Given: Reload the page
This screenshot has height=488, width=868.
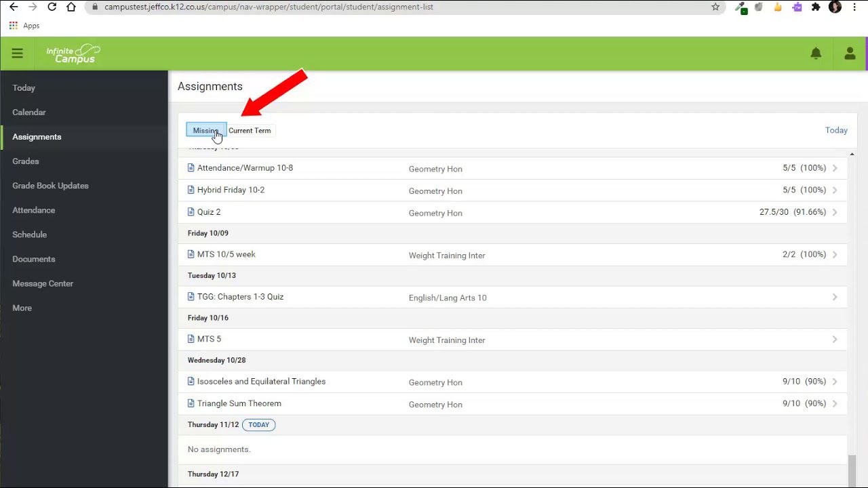Looking at the screenshot, I should click(52, 7).
